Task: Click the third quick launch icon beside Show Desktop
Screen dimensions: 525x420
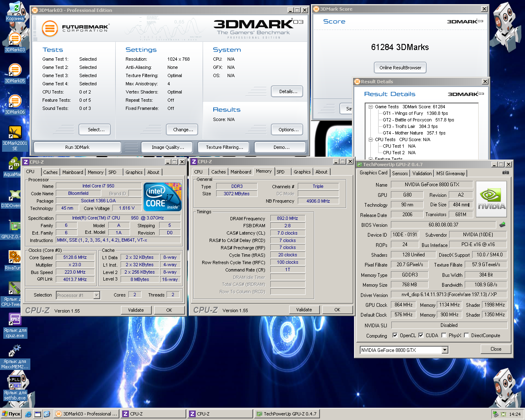Action: (47, 414)
